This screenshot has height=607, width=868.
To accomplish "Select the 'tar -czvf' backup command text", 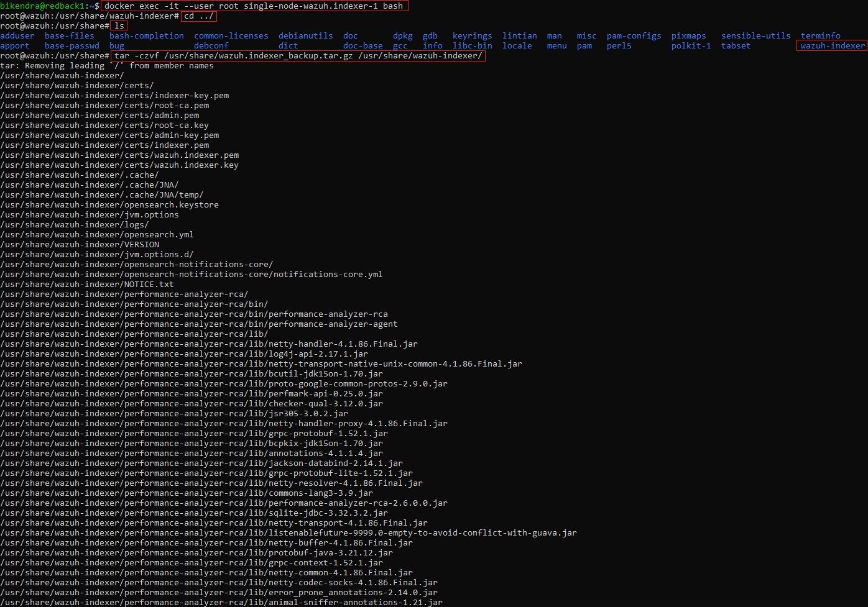I will click(x=298, y=55).
